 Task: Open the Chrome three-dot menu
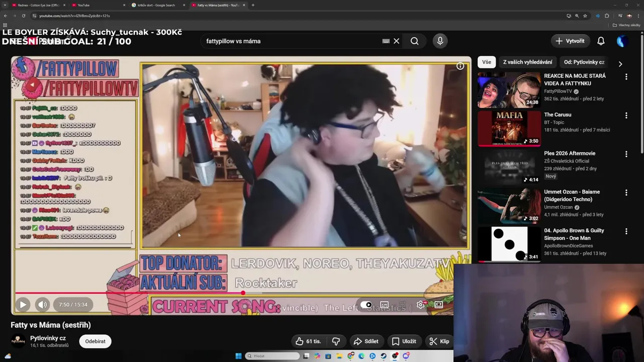click(x=638, y=16)
